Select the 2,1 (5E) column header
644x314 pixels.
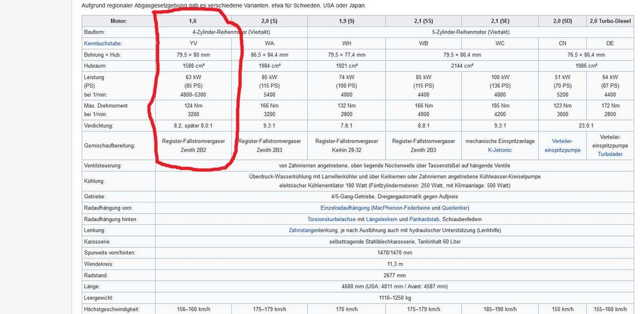[x=500, y=21]
